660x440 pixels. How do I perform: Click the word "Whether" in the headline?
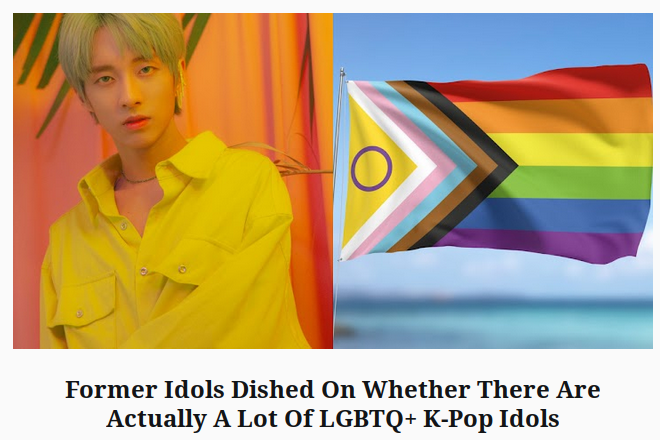[416, 389]
